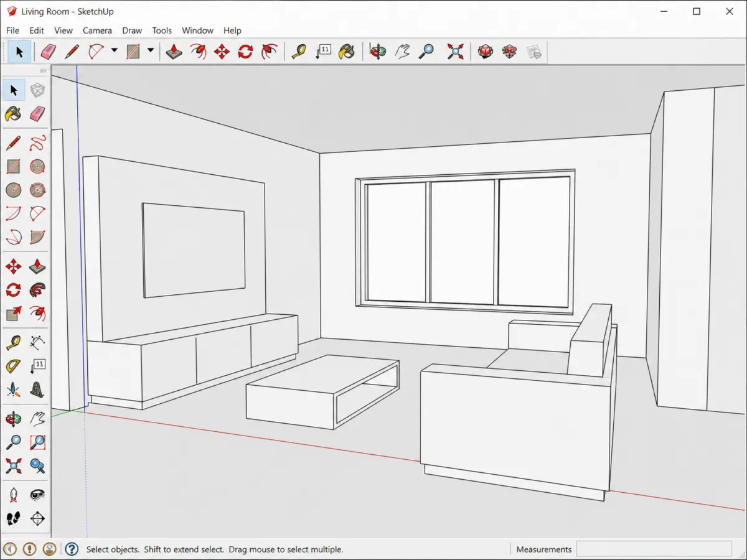Viewport: 747px width, 560px height.
Task: Activate Push/Pull in the top toolbar
Action: pos(174,52)
